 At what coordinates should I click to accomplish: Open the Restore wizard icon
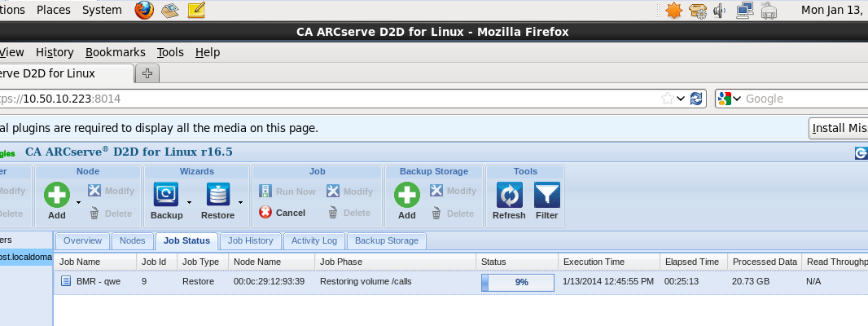coord(218,195)
